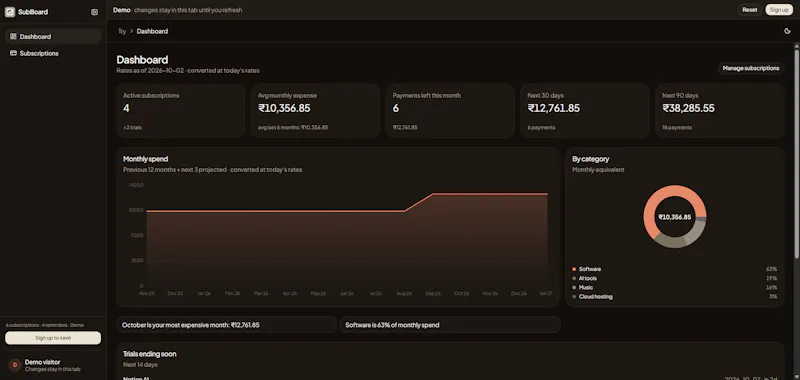Click the +2 trials text
The width and height of the screenshot is (800, 380).
click(133, 128)
